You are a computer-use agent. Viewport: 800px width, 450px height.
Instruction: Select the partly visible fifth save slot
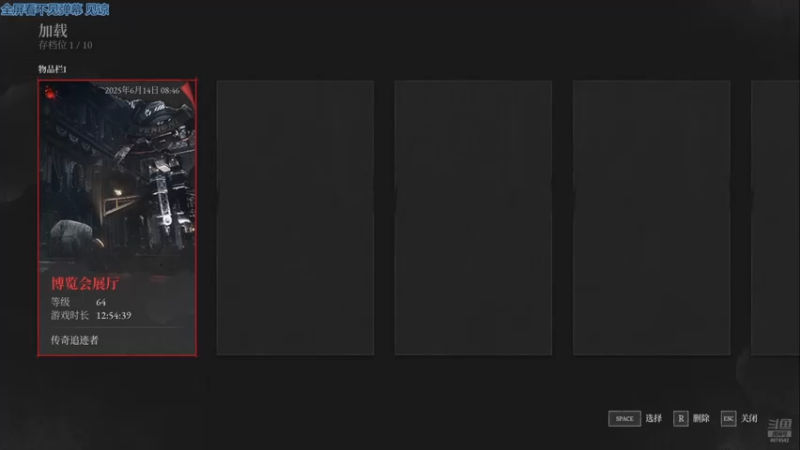tap(775, 217)
